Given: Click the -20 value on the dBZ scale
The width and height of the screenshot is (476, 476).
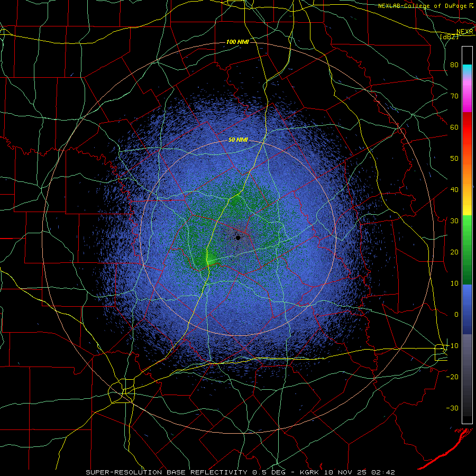Looking at the screenshot, I should pos(452,377).
